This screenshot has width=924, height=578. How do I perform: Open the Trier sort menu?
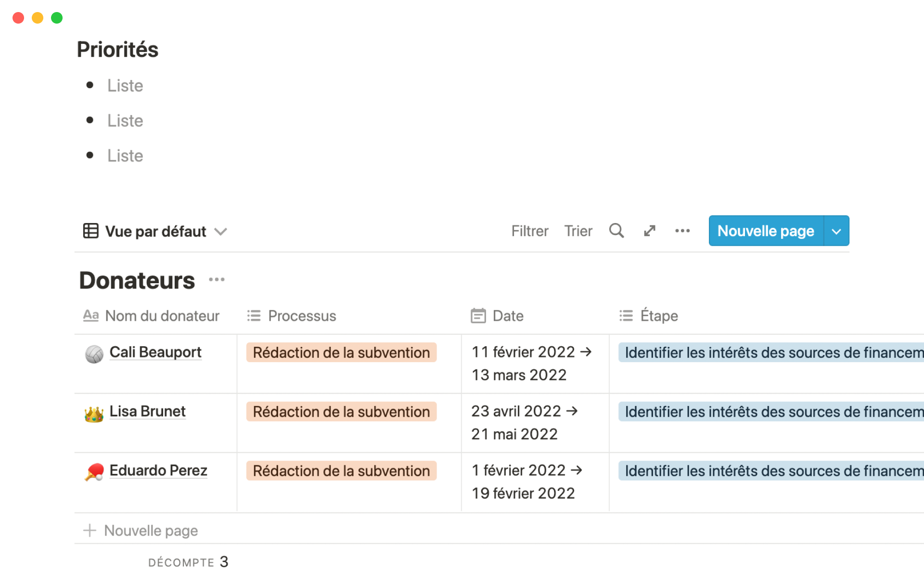point(578,231)
